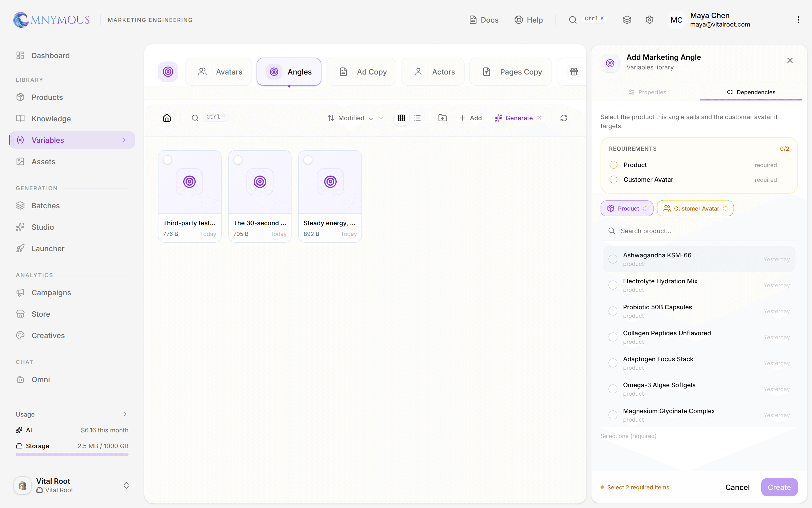Open the Dependencies tab
This screenshot has height=508, width=812.
[751, 92]
